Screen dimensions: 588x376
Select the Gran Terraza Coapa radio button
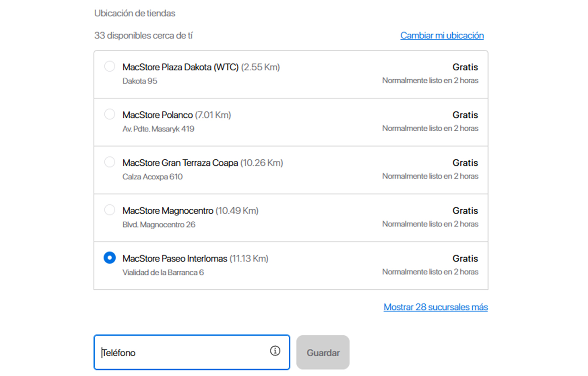pyautogui.click(x=109, y=162)
